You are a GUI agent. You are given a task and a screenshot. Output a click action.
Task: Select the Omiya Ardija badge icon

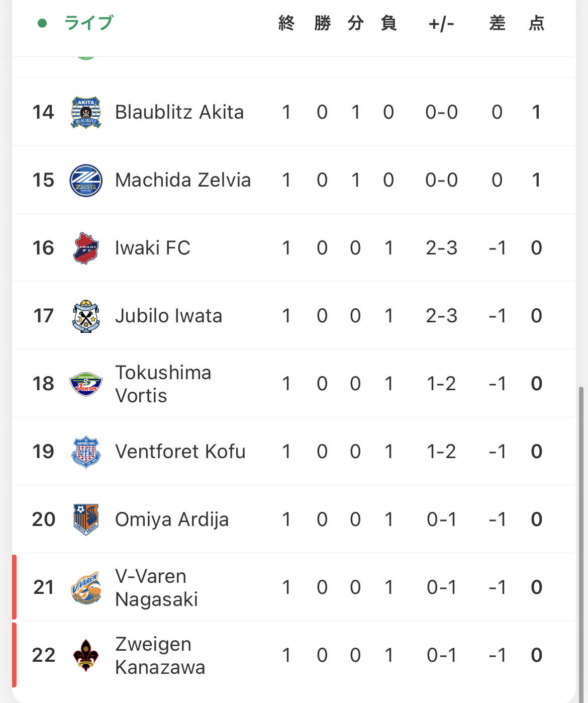click(86, 519)
